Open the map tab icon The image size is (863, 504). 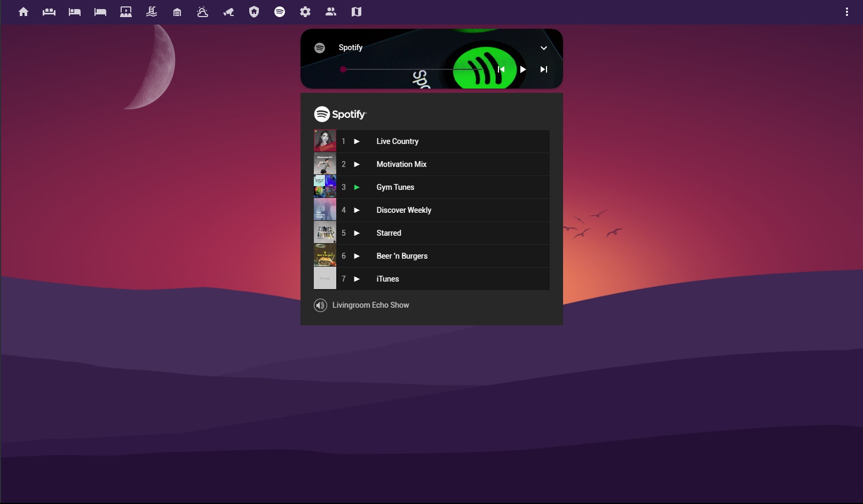tap(357, 12)
